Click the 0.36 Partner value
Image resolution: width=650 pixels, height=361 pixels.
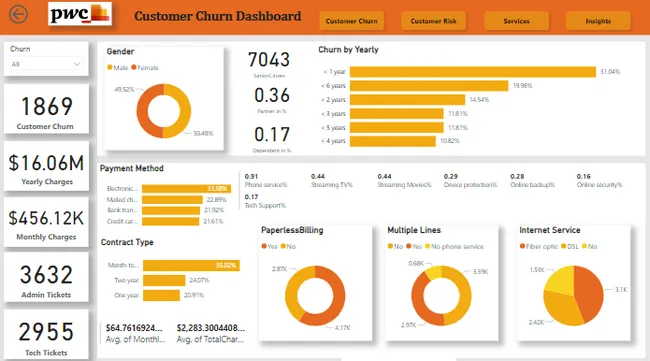[272, 95]
